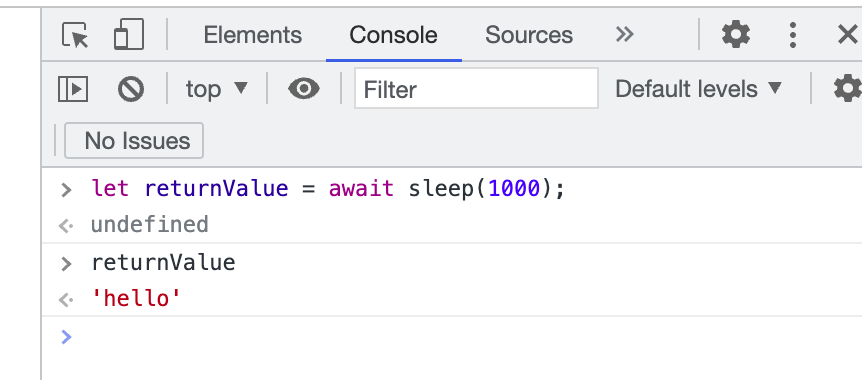This screenshot has height=380, width=862.
Task: Open the Default levels dropdown
Action: (x=699, y=89)
